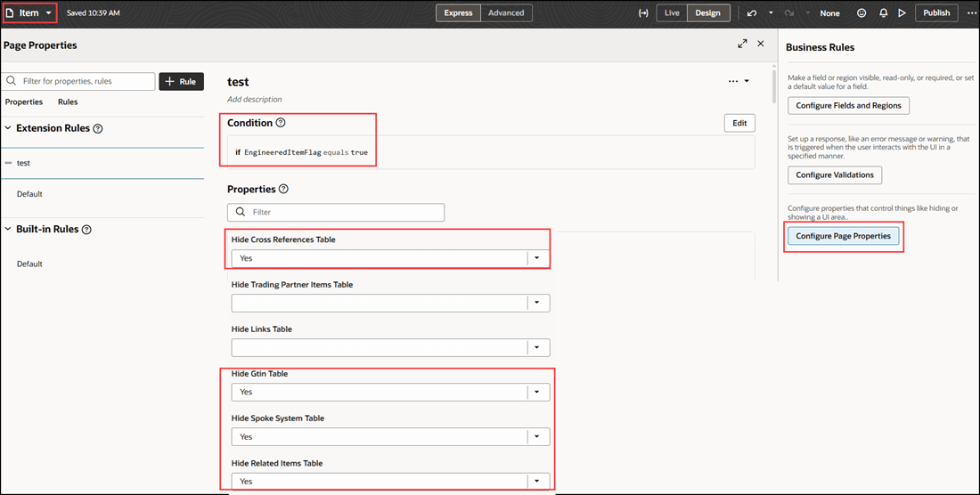Open the top-right more options menu
The width and height of the screenshot is (980, 495).
[971, 12]
